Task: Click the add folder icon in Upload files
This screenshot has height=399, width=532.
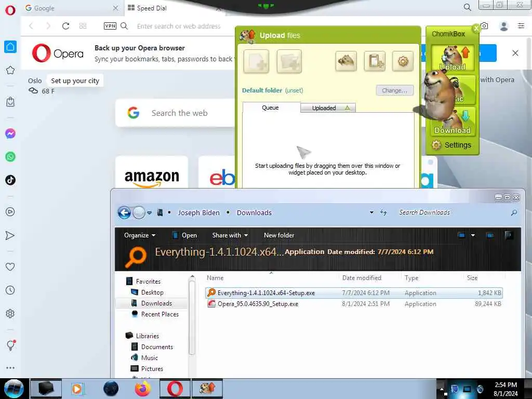Action: (289, 61)
